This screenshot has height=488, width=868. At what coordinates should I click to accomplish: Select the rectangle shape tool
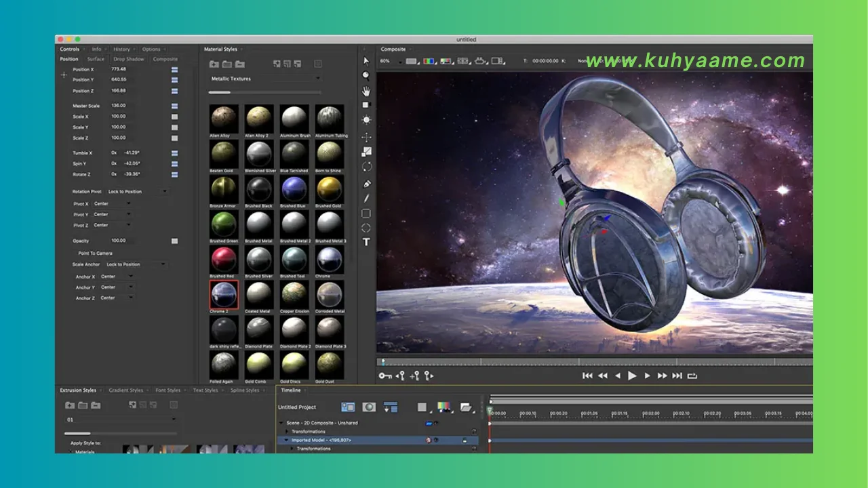[366, 213]
